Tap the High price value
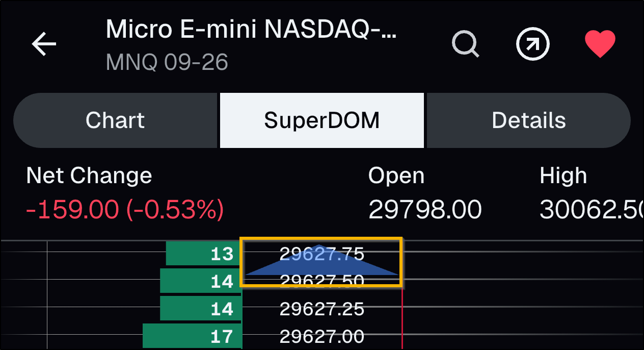The image size is (644, 350). point(591,209)
